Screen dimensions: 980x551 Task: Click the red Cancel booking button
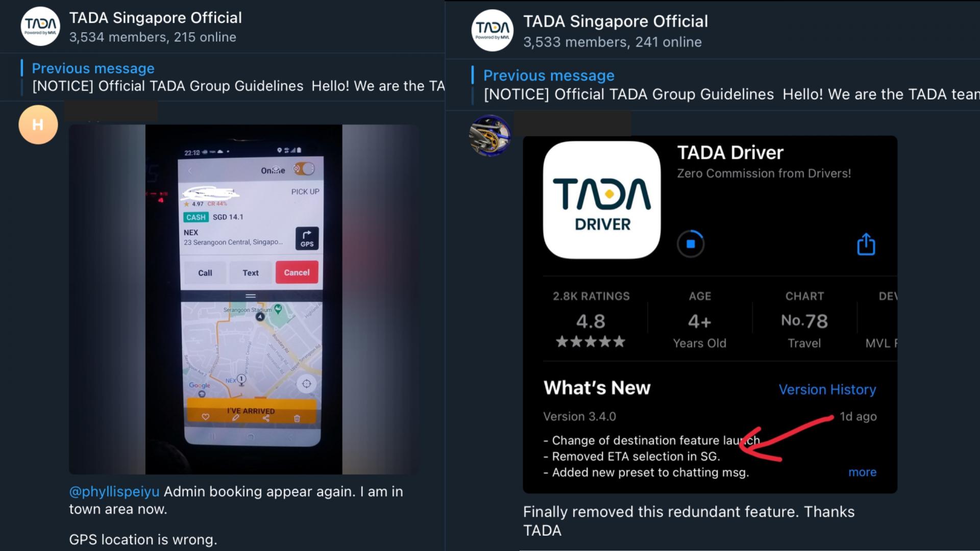pyautogui.click(x=297, y=272)
